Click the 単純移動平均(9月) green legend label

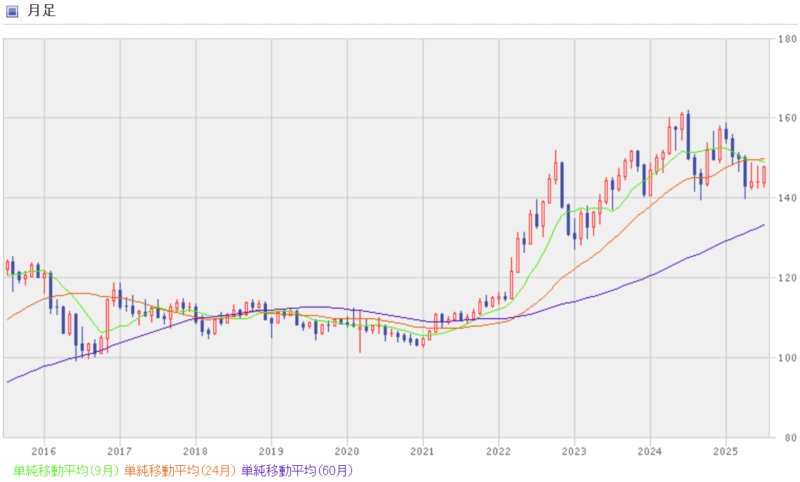66,470
